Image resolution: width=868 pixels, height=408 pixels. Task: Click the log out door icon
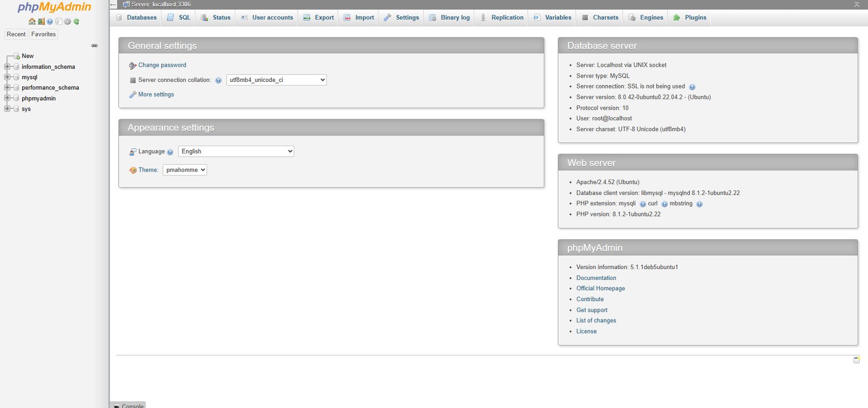click(x=41, y=22)
